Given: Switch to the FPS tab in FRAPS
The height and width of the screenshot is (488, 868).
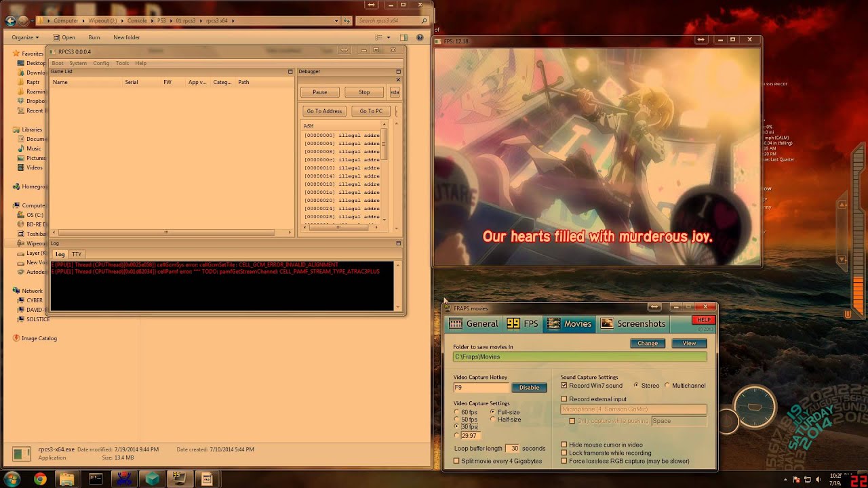Looking at the screenshot, I should (x=523, y=324).
